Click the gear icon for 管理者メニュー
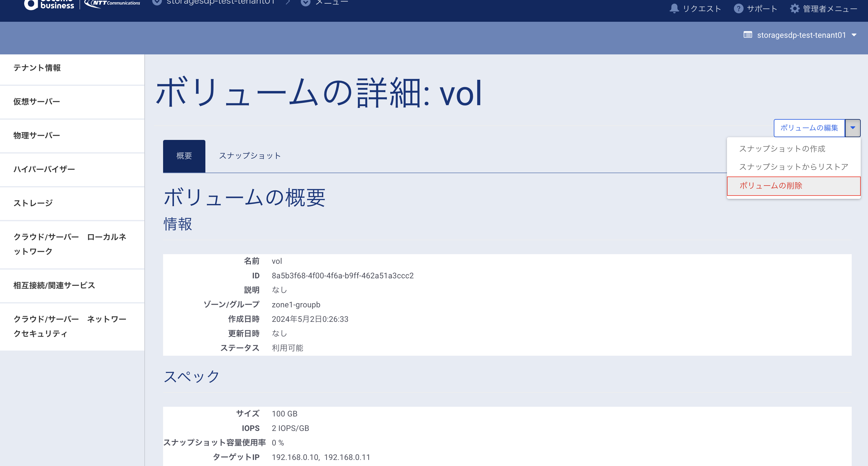 [x=795, y=8]
